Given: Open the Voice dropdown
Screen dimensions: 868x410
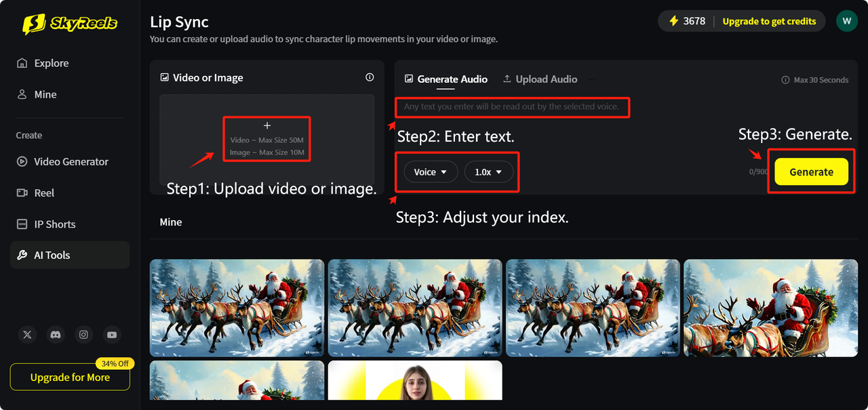Looking at the screenshot, I should (431, 172).
